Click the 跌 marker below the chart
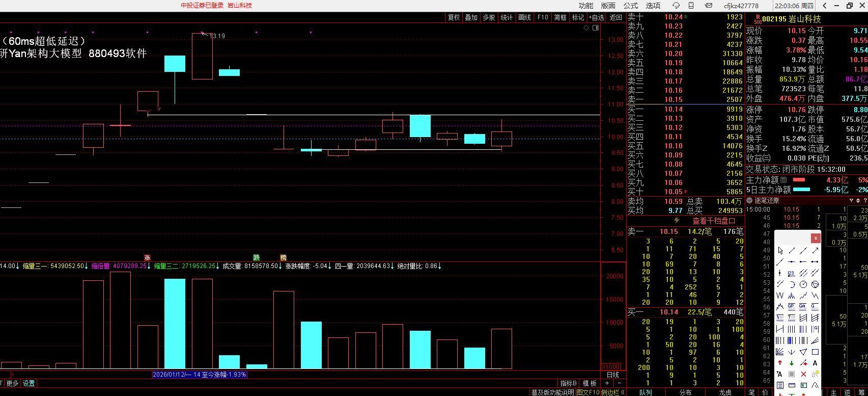This screenshot has height=396, width=868. 257,258
